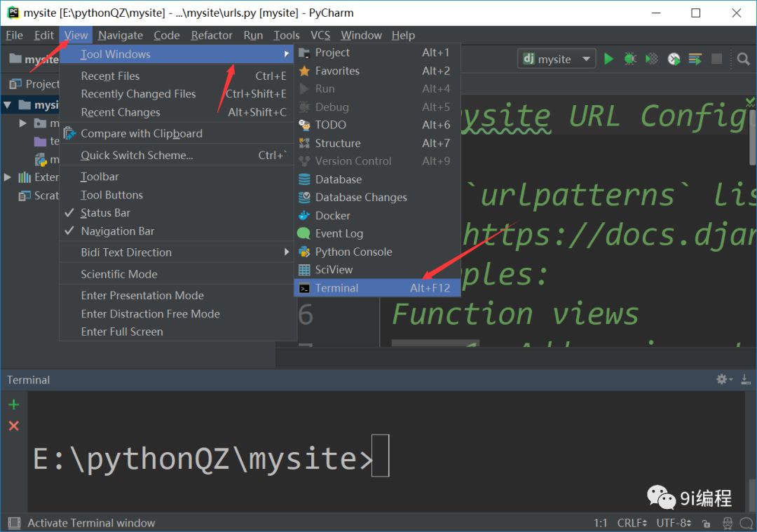Collapse the mysite root project folder
This screenshot has height=532, width=757.
coord(7,104)
